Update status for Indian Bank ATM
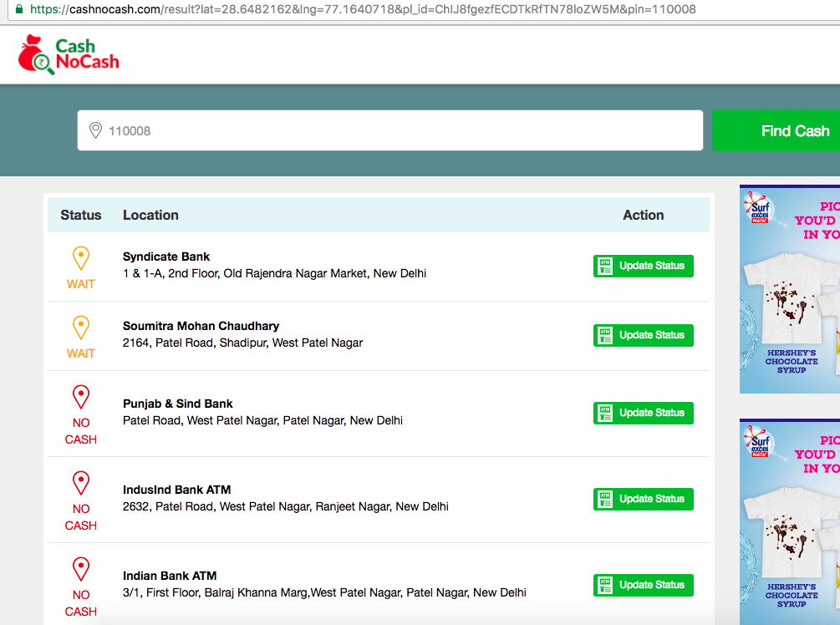 [644, 586]
